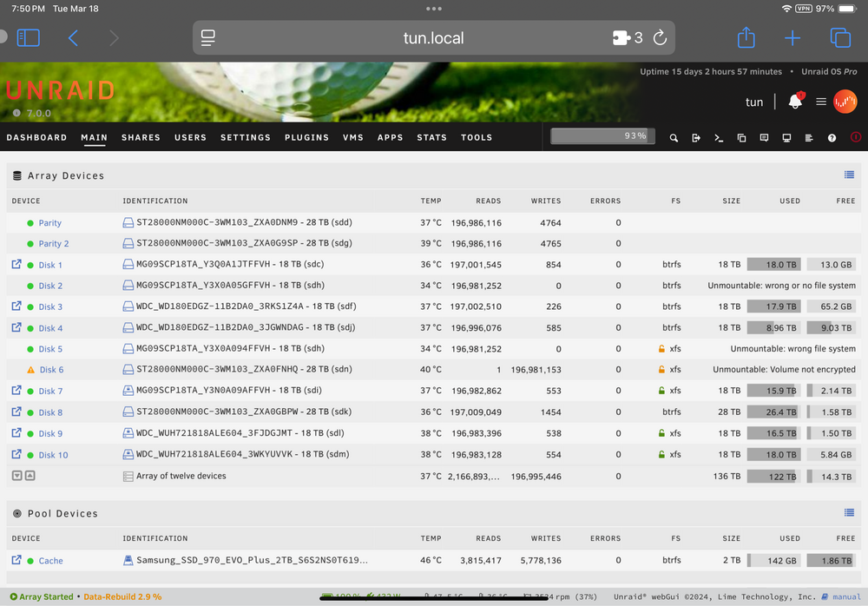Open the Plugins tab
Viewport: 868px width, 606px height.
306,137
